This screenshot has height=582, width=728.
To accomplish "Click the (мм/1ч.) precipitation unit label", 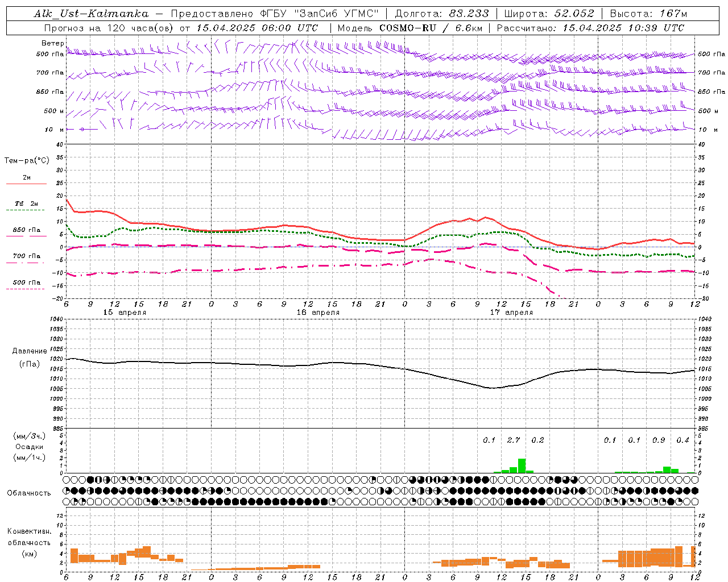I will click(30, 458).
